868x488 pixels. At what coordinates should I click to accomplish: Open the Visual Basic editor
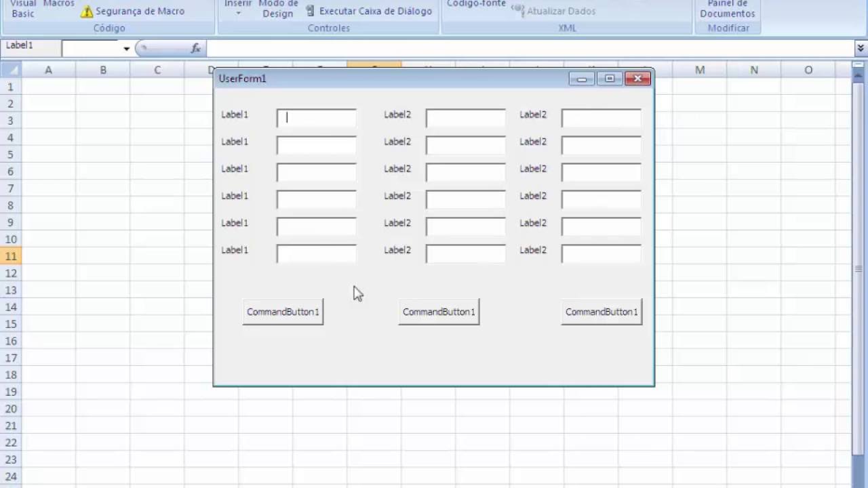click(x=22, y=9)
